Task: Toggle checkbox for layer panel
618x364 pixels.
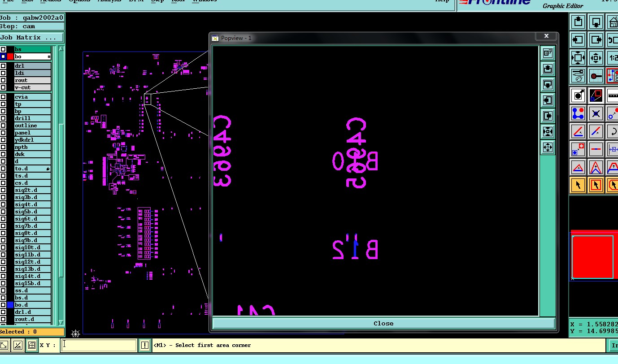Action: coord(3,133)
